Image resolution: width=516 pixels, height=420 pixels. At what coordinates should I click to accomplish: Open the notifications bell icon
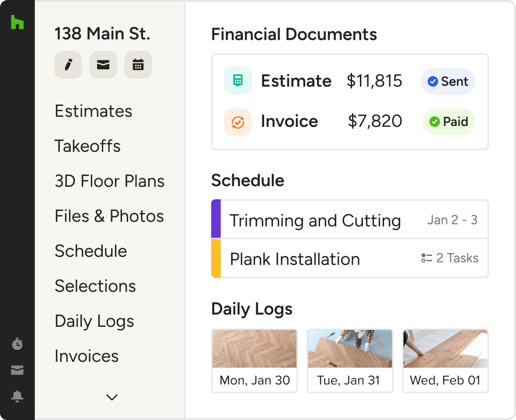[x=17, y=396]
